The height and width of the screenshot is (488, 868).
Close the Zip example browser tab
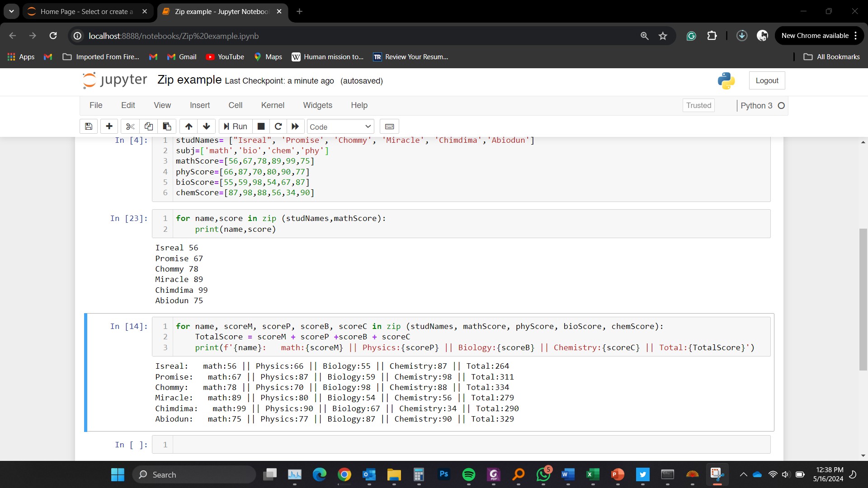tap(279, 11)
